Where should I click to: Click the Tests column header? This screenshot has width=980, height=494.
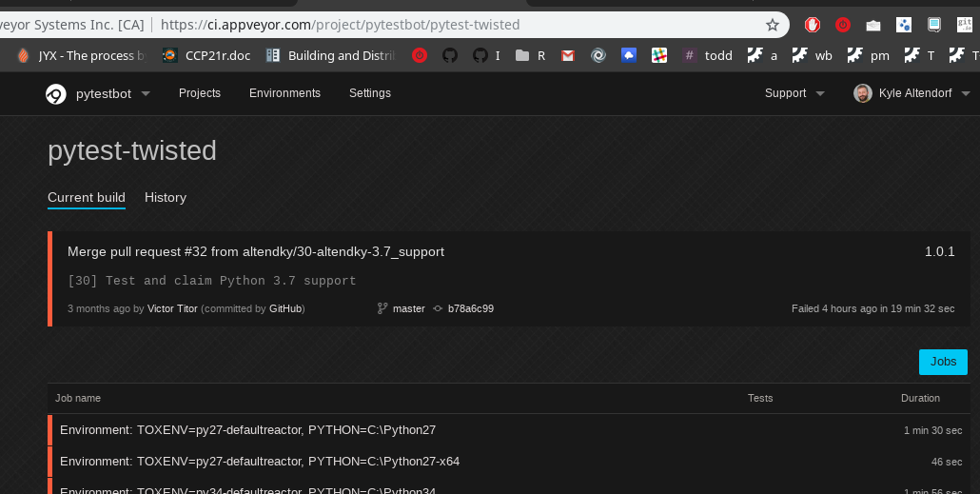pyautogui.click(x=760, y=398)
